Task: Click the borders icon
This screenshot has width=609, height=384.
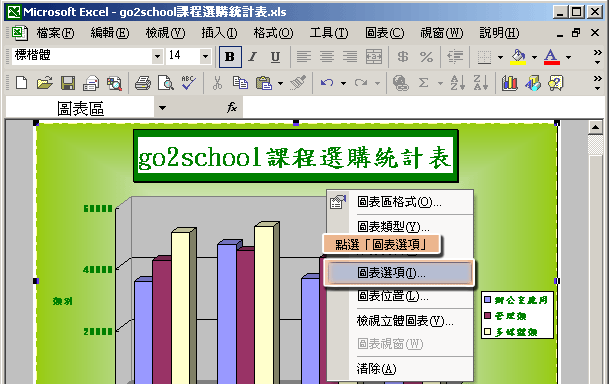Action: tap(484, 57)
